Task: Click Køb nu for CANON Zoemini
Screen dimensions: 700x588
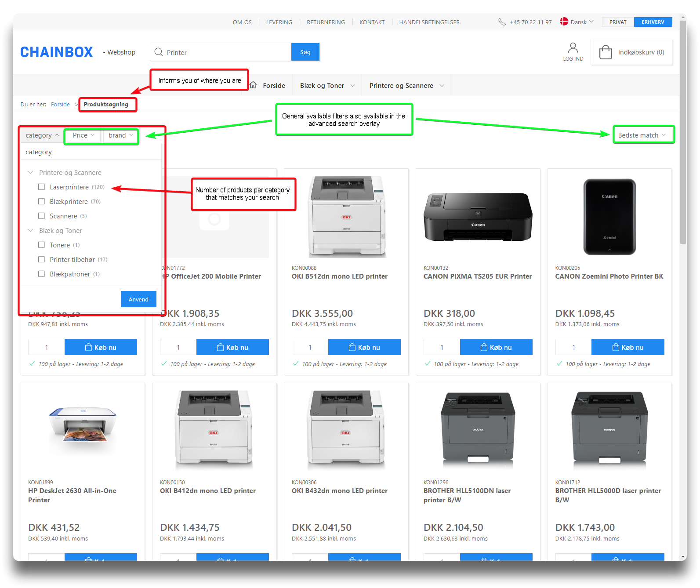Action: (628, 347)
